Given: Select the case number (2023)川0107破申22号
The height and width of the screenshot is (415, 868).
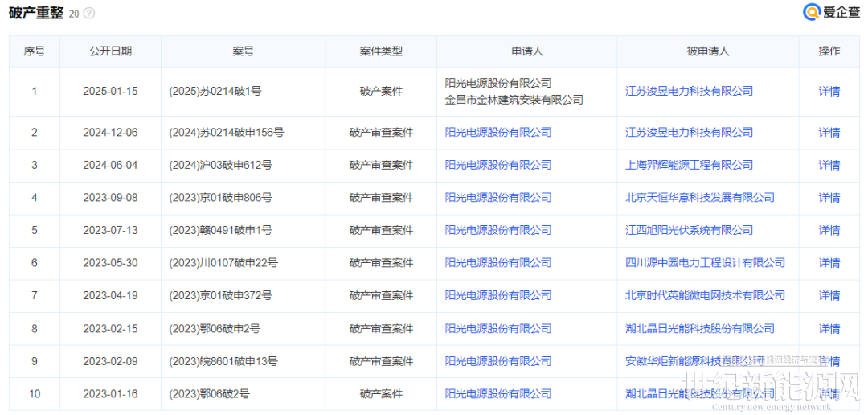Looking at the screenshot, I should (x=223, y=263).
